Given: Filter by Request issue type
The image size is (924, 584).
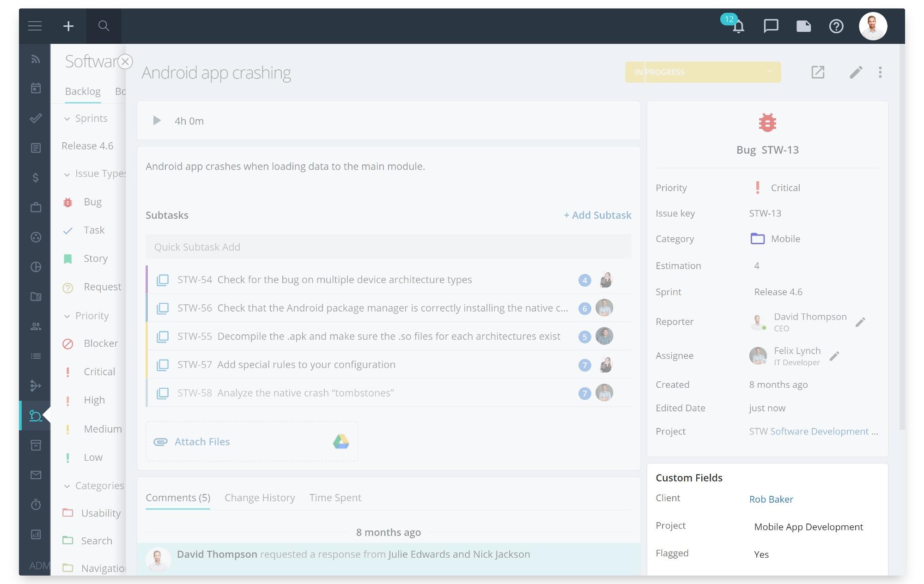Looking at the screenshot, I should click(x=102, y=287).
